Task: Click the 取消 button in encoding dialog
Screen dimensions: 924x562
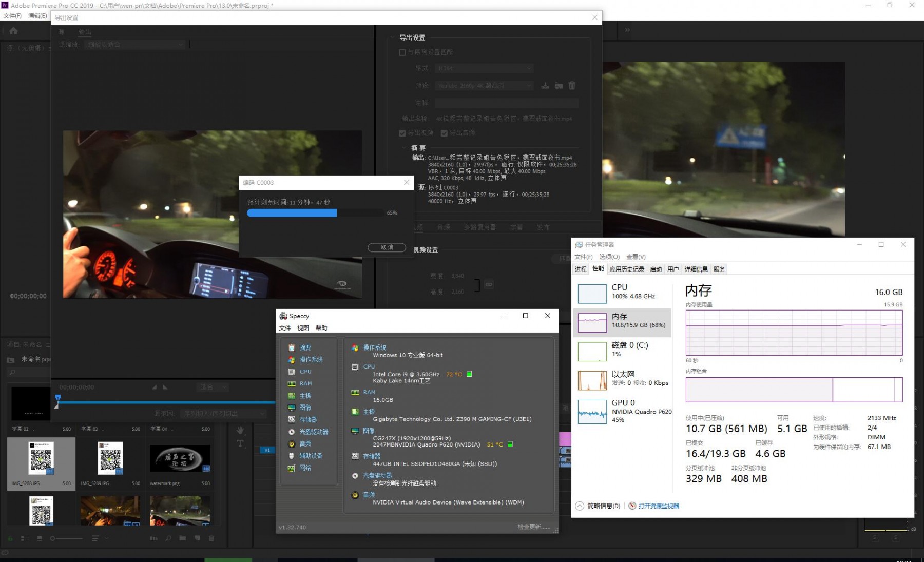Action: [387, 247]
